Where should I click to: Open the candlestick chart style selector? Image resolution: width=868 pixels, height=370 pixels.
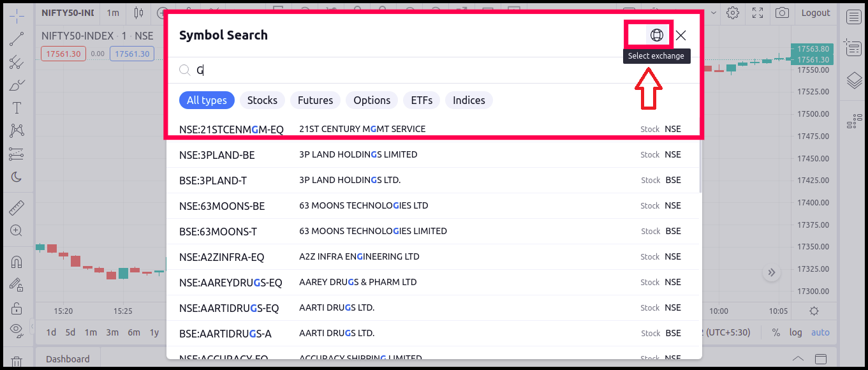click(x=139, y=13)
